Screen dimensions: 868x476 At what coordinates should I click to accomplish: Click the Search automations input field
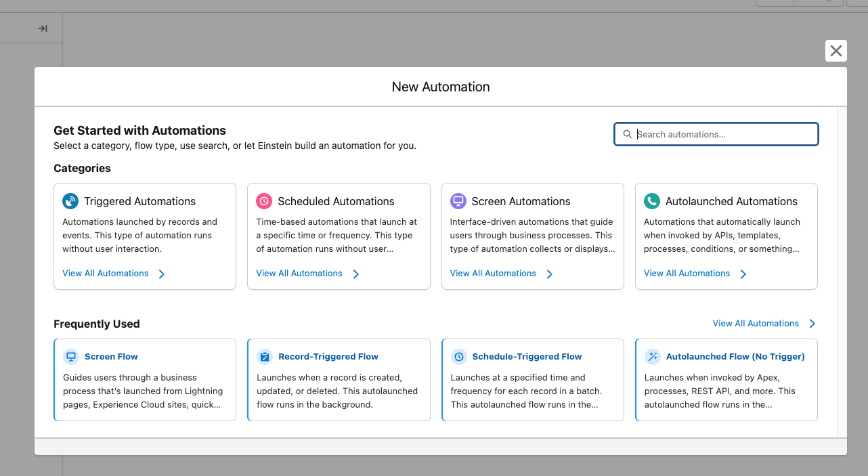click(x=716, y=134)
